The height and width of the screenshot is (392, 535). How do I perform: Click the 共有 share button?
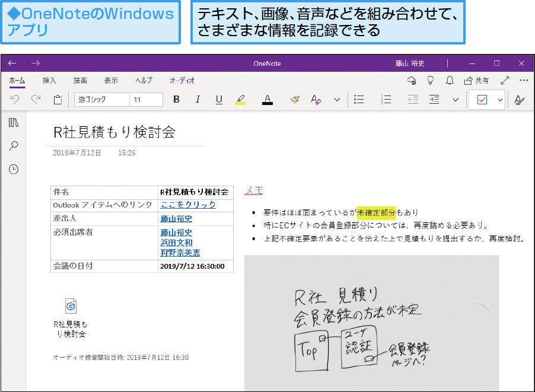[476, 81]
